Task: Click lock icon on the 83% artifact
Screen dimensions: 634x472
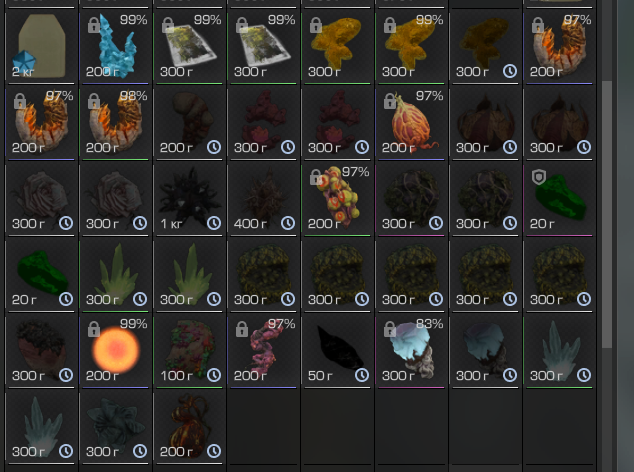Action: coord(389,329)
